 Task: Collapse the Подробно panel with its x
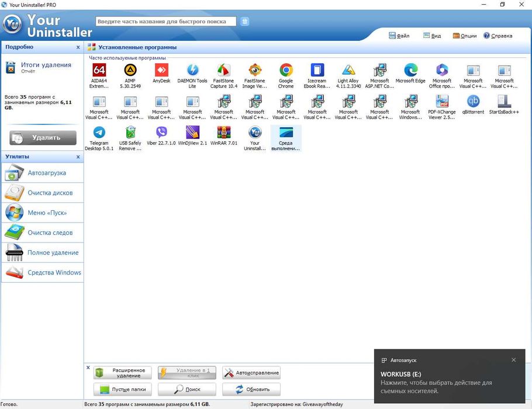click(78, 47)
